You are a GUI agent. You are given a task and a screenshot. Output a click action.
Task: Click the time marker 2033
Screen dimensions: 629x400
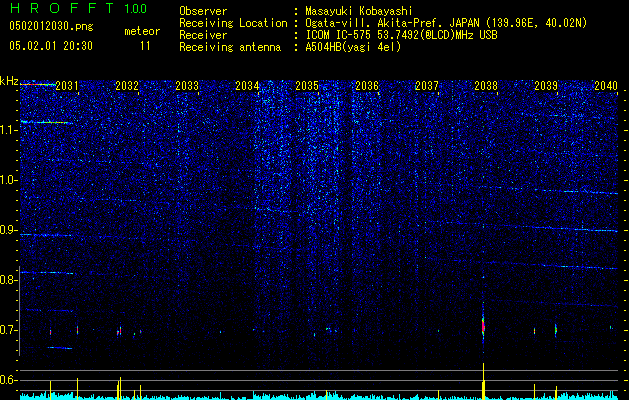187,85
